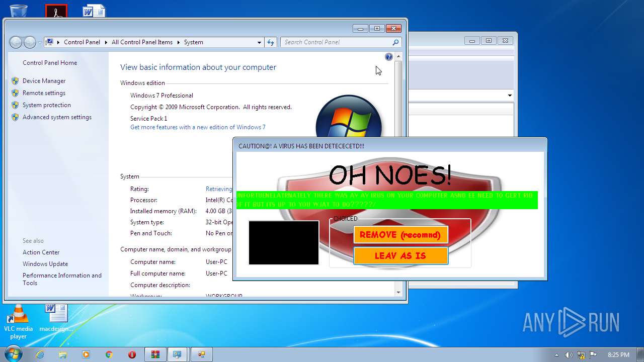Click the 8:25 PM clock
Viewport: 644px width, 362px height.
tap(618, 355)
